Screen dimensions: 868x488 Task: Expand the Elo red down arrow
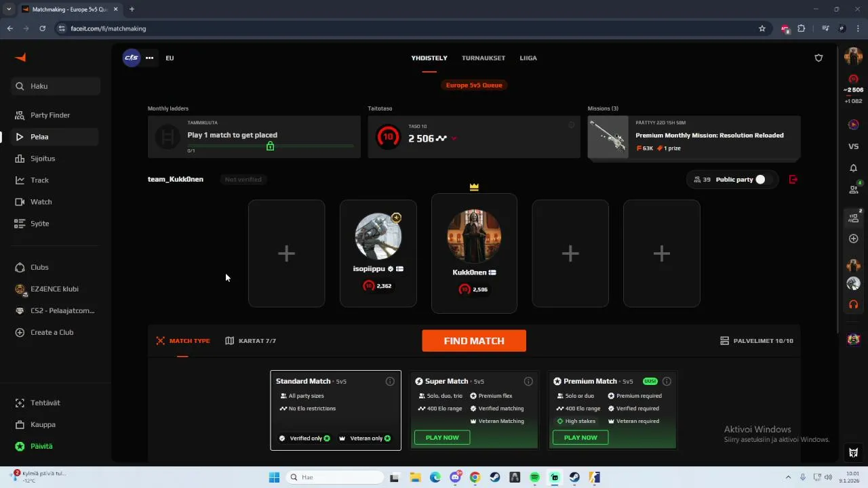tap(454, 139)
